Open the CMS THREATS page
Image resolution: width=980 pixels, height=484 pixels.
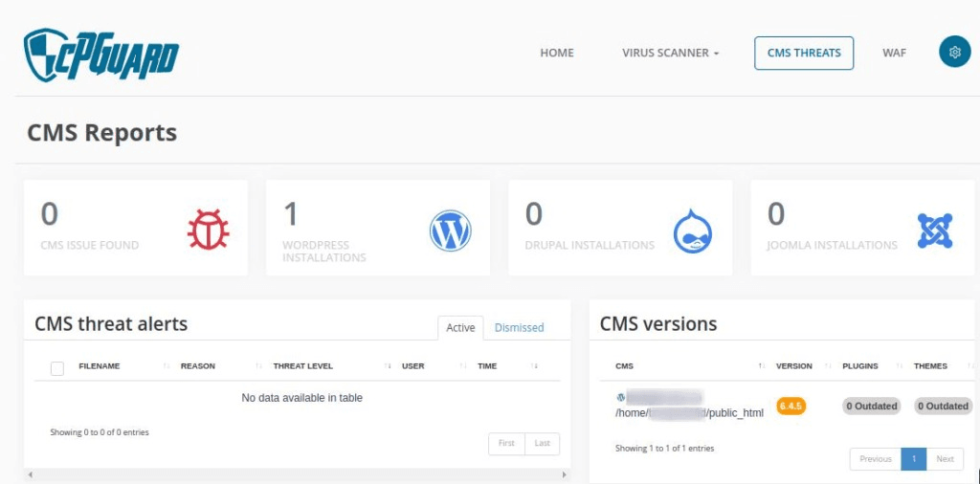(x=804, y=53)
